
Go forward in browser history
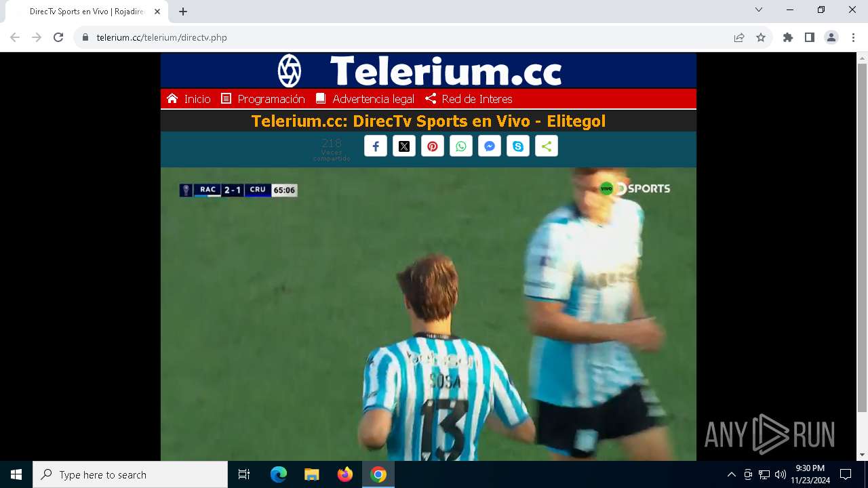[37, 37]
